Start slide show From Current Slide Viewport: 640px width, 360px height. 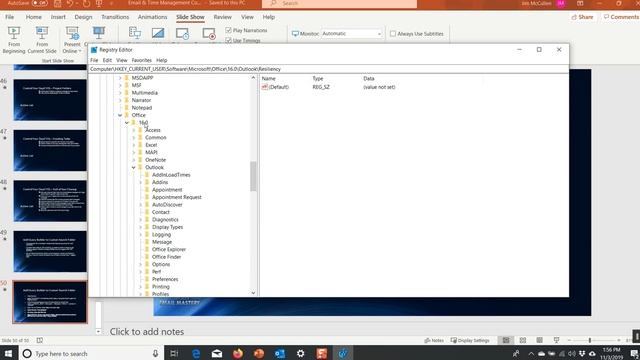[42, 40]
